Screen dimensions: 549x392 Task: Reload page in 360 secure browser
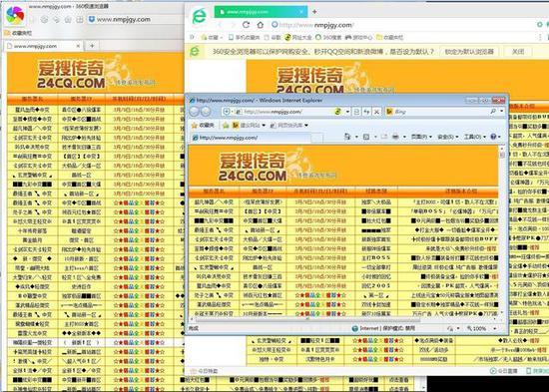click(x=247, y=25)
